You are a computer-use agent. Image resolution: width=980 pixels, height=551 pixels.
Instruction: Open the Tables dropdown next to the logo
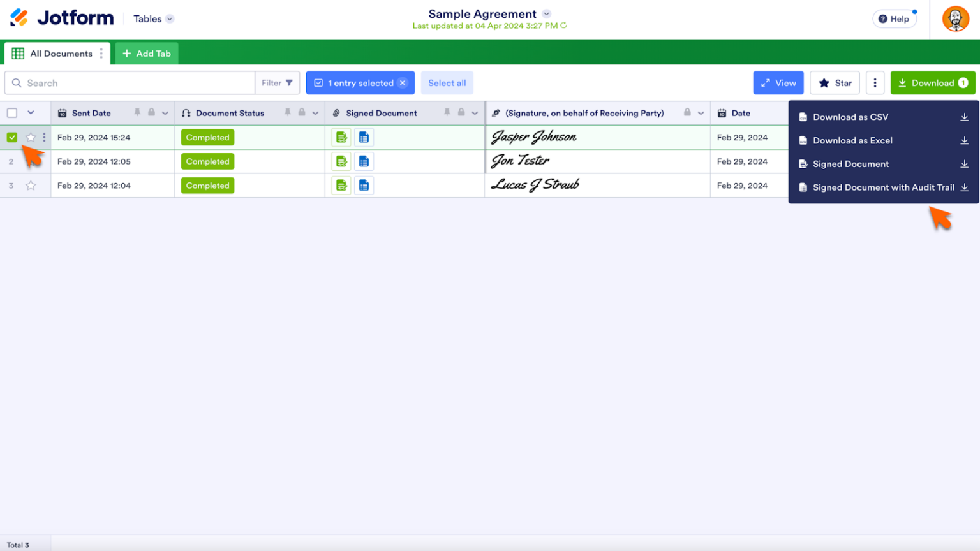[153, 18]
